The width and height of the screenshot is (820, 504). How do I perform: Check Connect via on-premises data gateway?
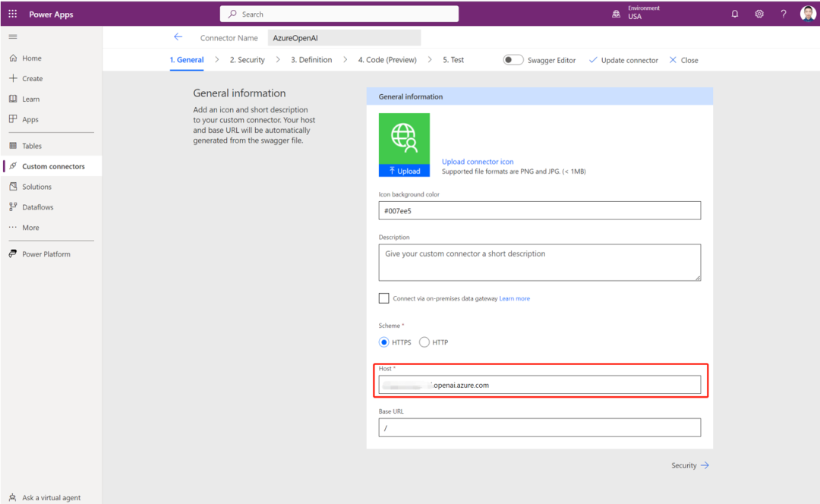[x=384, y=298]
